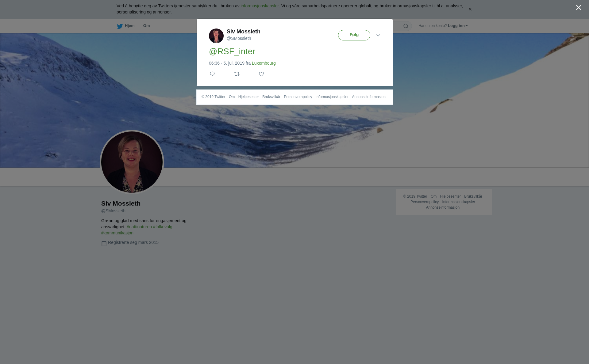Open the informasjonskapsler link in the banner
This screenshot has height=364, width=589.
[x=260, y=6]
